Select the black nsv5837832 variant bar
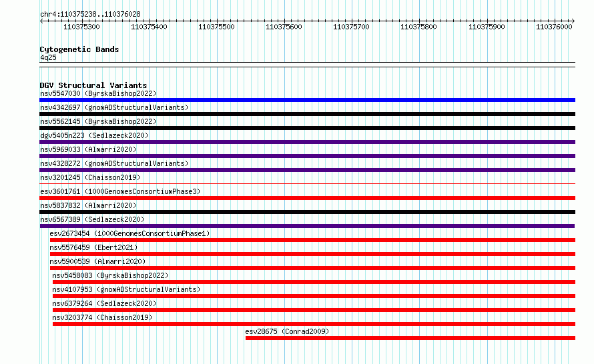The image size is (594, 364). pyautogui.click(x=307, y=212)
